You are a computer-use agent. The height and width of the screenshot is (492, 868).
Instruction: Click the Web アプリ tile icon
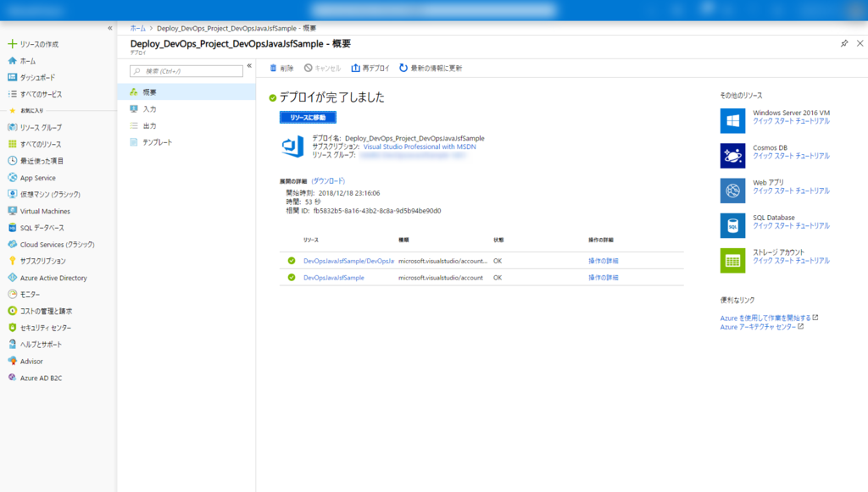click(x=732, y=191)
